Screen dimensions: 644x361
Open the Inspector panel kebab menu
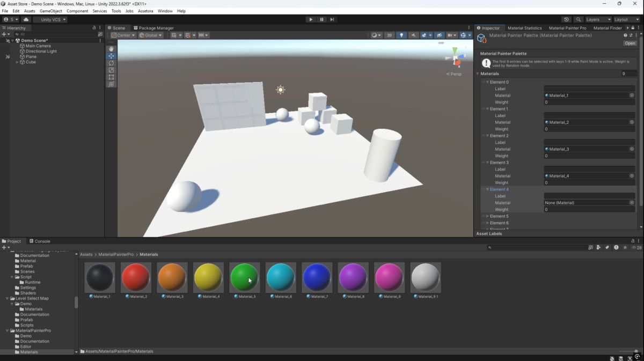coord(639,28)
